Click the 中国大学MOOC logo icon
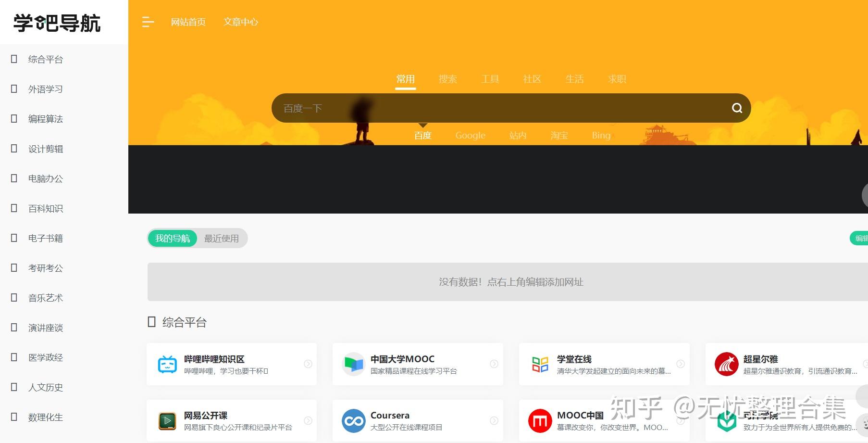 point(354,364)
